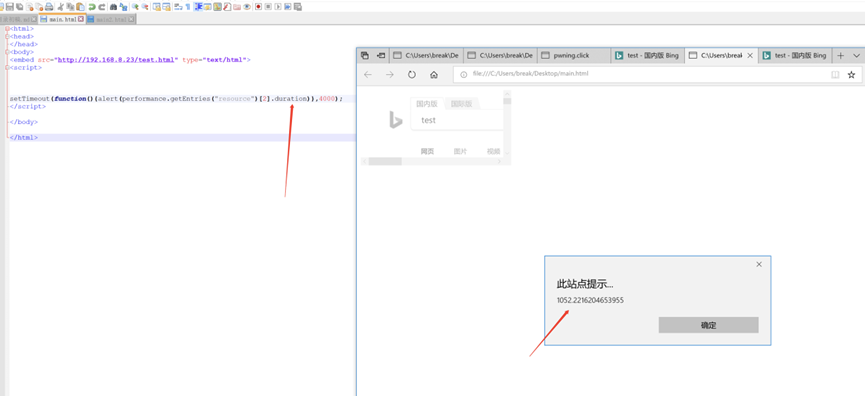Collapse the <head> fold marker
The width and height of the screenshot is (865, 396).
tap(6, 36)
